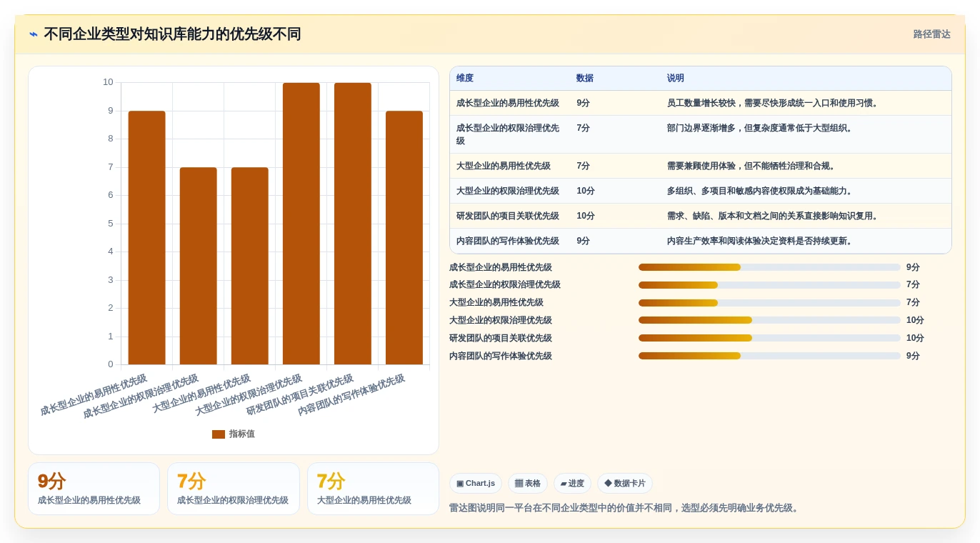Click table cell 成长型企业的易用性优先级
This screenshot has height=543, width=980.
(508, 103)
